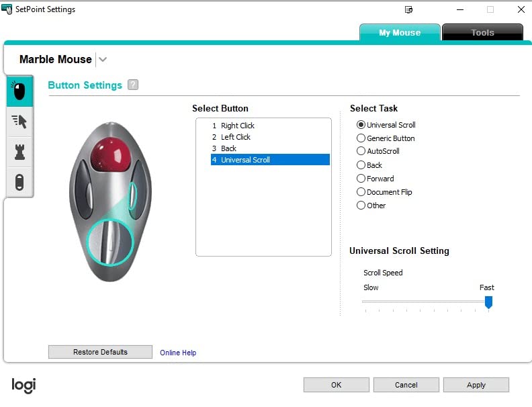
Task: Click the Cancel button
Action: 406,385
